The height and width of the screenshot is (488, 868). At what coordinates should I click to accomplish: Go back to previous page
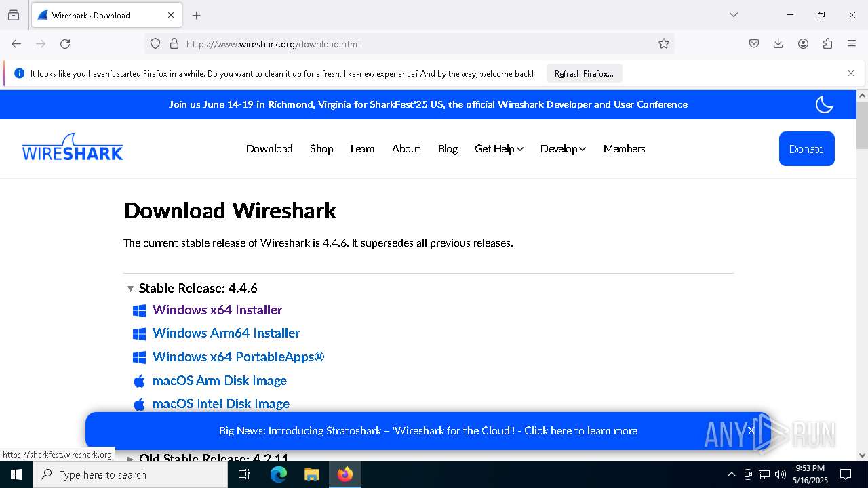coord(16,44)
